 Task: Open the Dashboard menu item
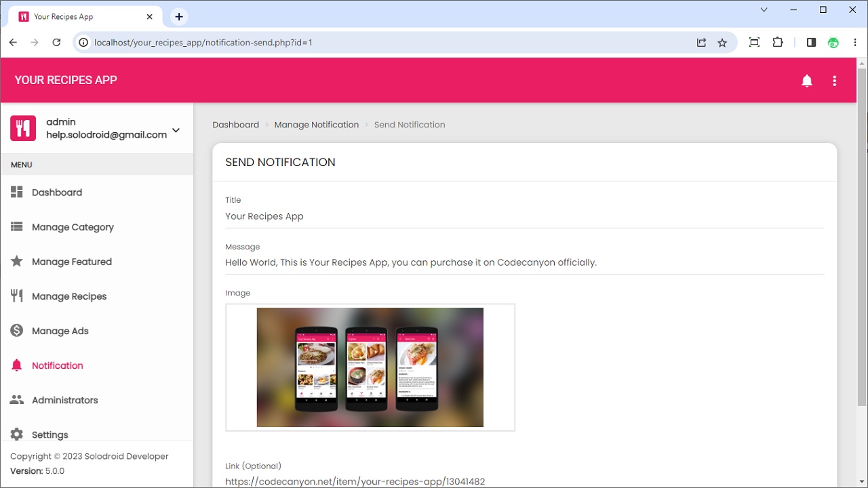97,192
